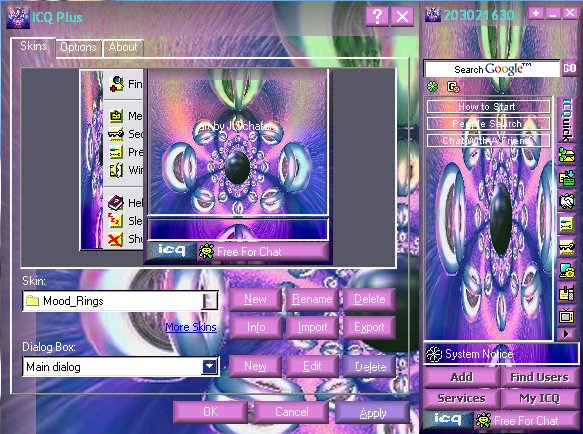
Task: Click the Import skin button
Action: pyautogui.click(x=312, y=327)
